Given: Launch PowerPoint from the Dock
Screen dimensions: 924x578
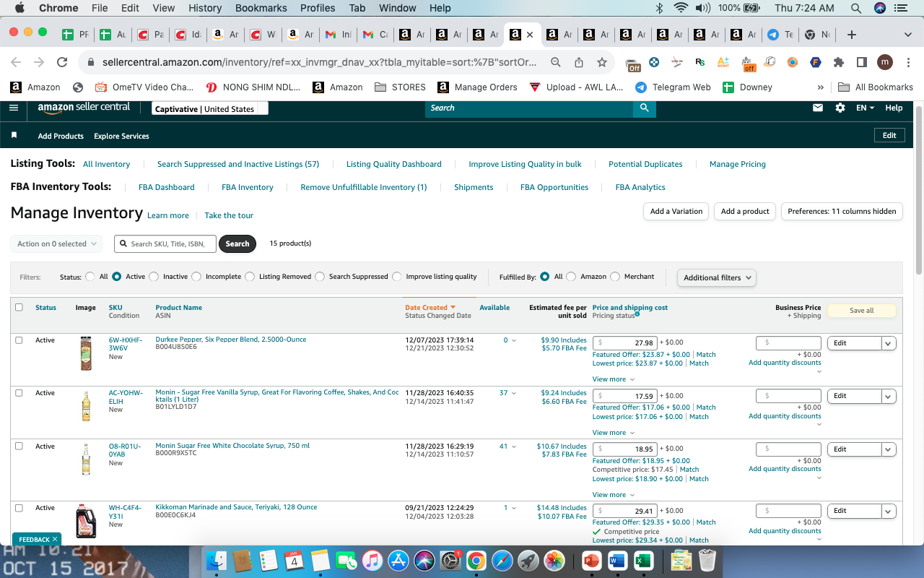Looking at the screenshot, I should tap(591, 560).
